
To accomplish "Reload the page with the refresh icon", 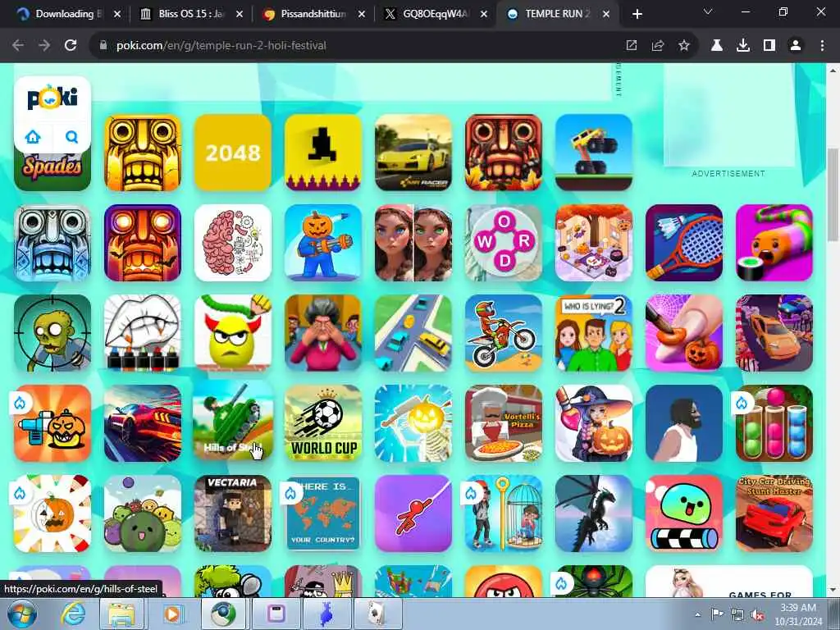I will pyautogui.click(x=71, y=46).
